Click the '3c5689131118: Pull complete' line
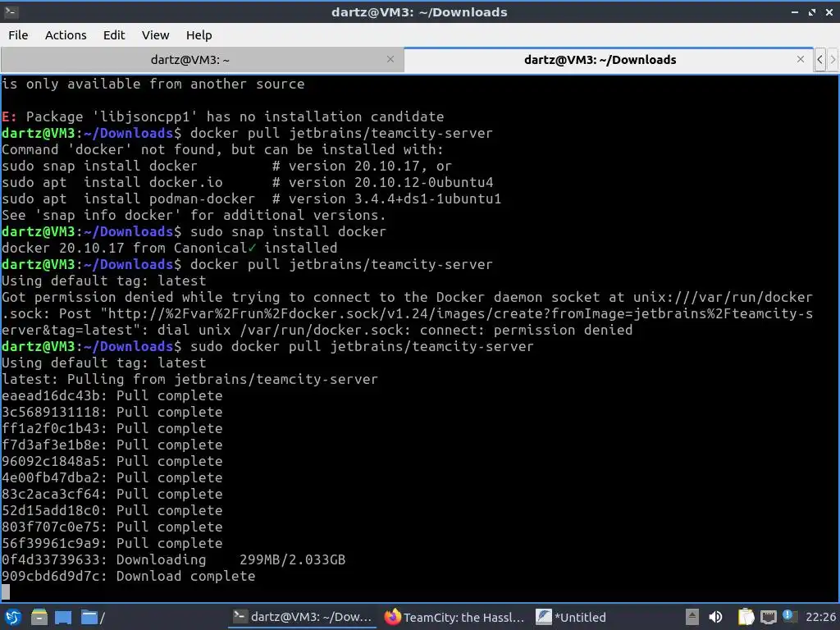The height and width of the screenshot is (630, 840). click(112, 412)
